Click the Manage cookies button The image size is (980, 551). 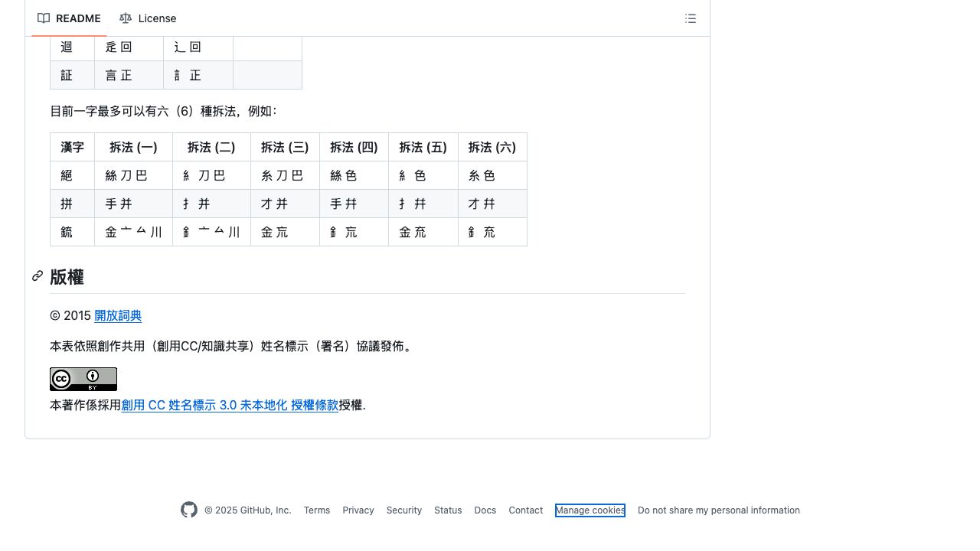click(590, 510)
